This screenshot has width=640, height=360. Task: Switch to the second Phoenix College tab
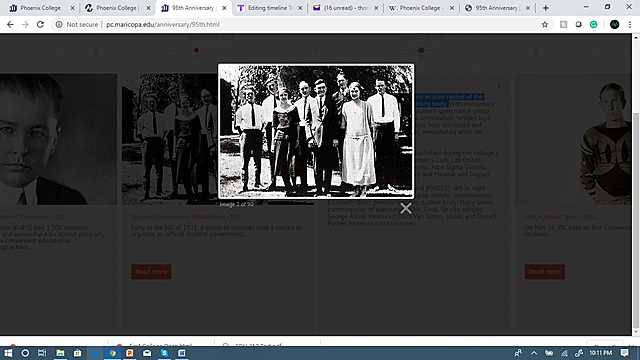(x=118, y=8)
